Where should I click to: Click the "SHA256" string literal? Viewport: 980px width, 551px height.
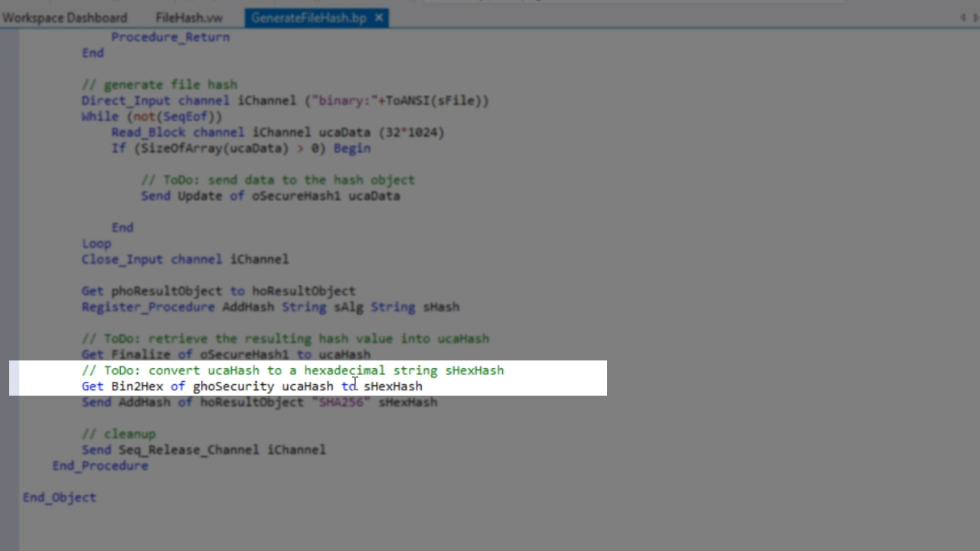point(341,403)
